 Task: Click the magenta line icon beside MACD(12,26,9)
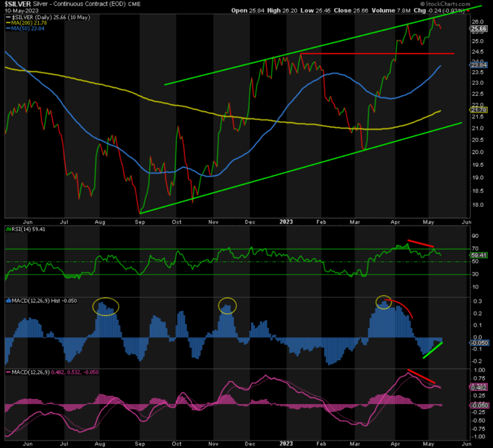(8, 371)
